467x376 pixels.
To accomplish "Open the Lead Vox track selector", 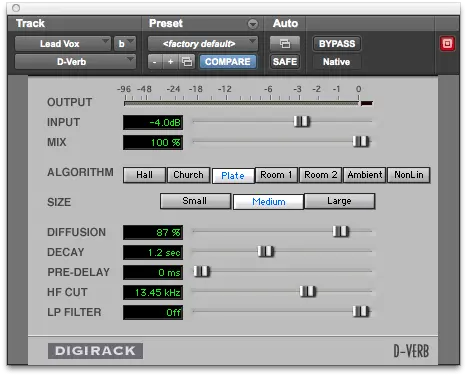I will (x=63, y=44).
